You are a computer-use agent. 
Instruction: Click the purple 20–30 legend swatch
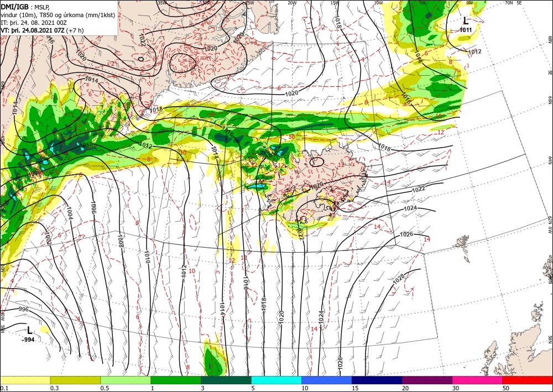point(427,380)
